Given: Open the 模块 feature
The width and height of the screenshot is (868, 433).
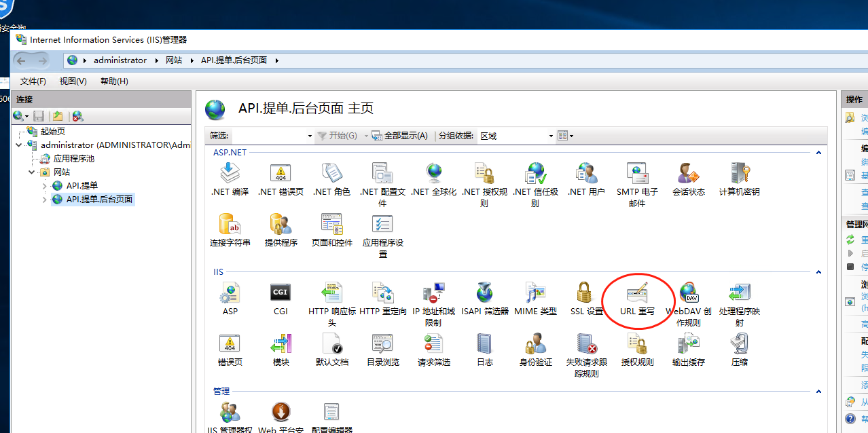Looking at the screenshot, I should 281,350.
